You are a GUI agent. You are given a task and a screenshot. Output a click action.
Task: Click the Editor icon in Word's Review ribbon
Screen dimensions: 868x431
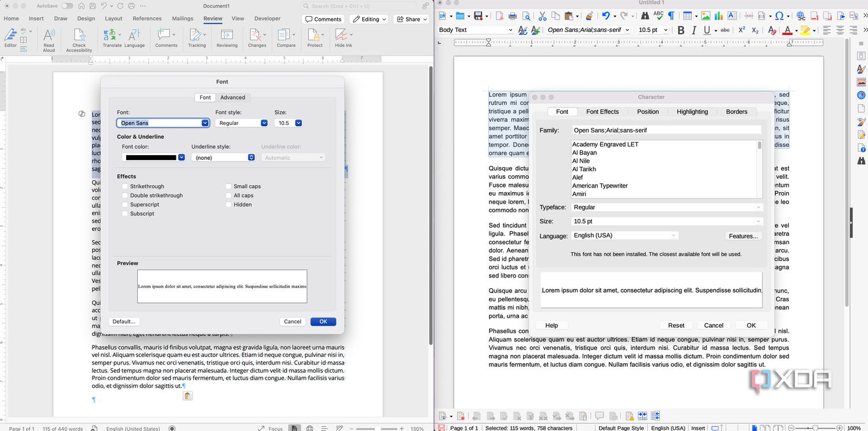coord(10,35)
